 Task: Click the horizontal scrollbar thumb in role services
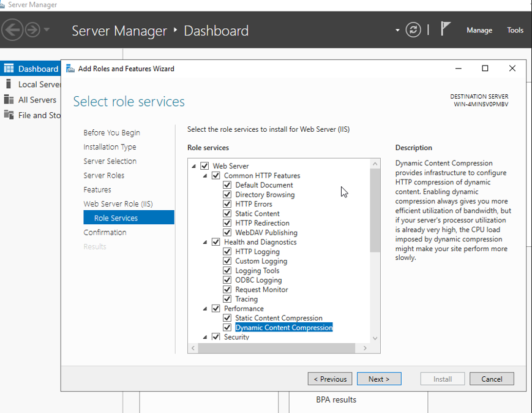click(x=277, y=348)
